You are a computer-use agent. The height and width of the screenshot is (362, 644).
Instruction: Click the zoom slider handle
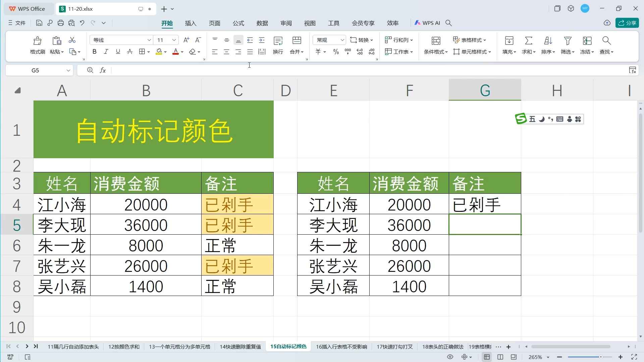[x=601, y=357]
